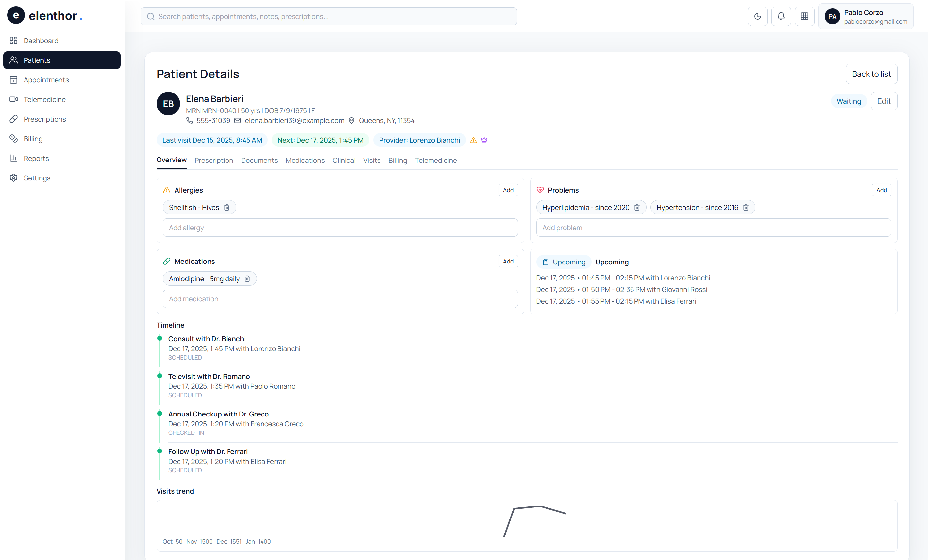
Task: Click Back to list button
Action: [x=871, y=74]
